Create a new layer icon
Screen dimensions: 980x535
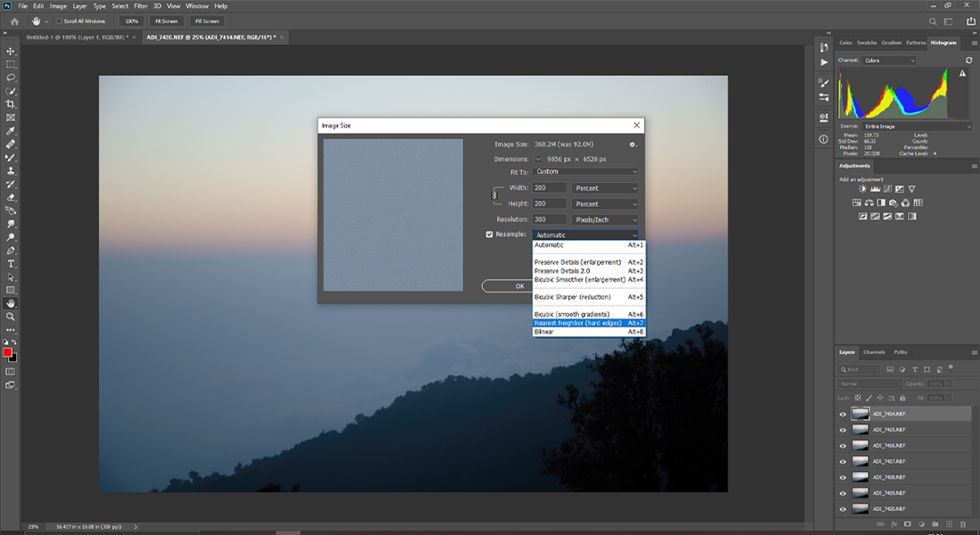point(949,523)
